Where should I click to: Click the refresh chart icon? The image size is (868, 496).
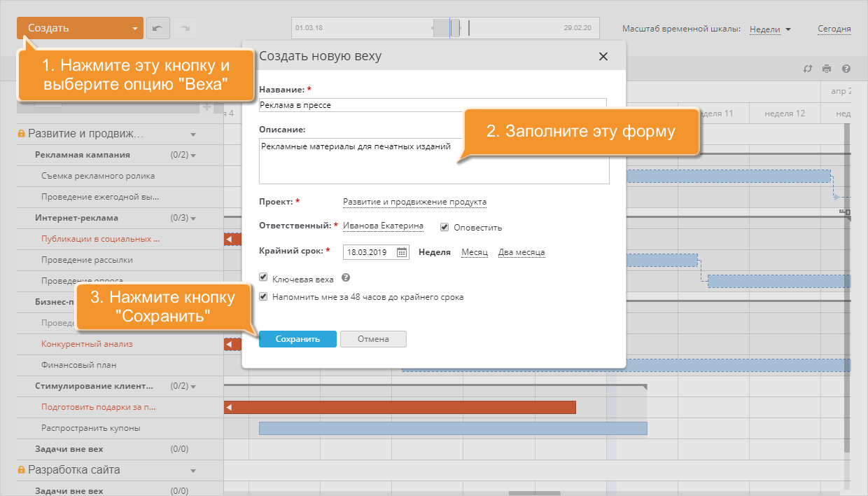pyautogui.click(x=807, y=69)
